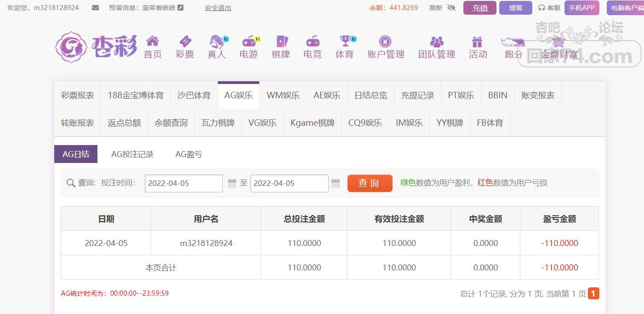Screen dimensions: 644x314
Task: Click the balance amount 441.8269
Action: (x=404, y=8)
